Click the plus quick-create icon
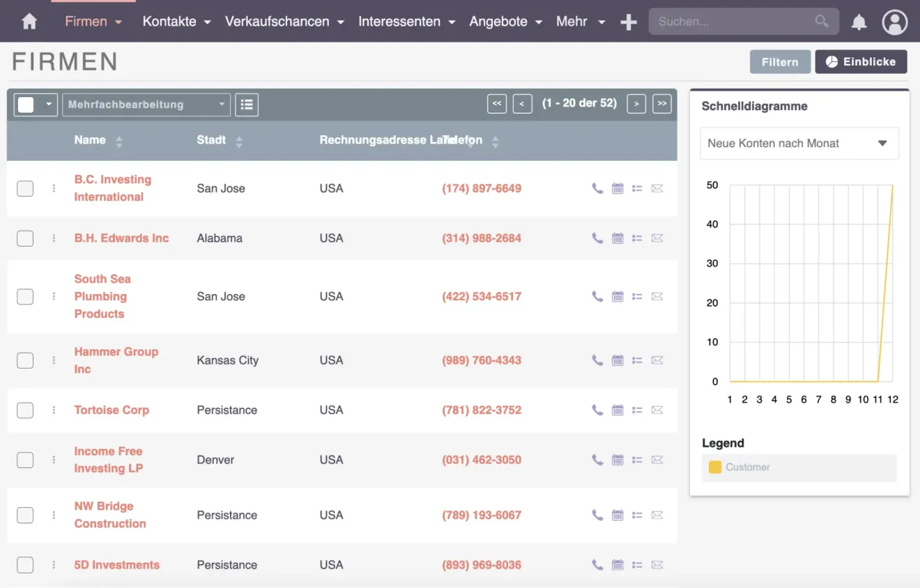920x588 pixels. tap(628, 22)
